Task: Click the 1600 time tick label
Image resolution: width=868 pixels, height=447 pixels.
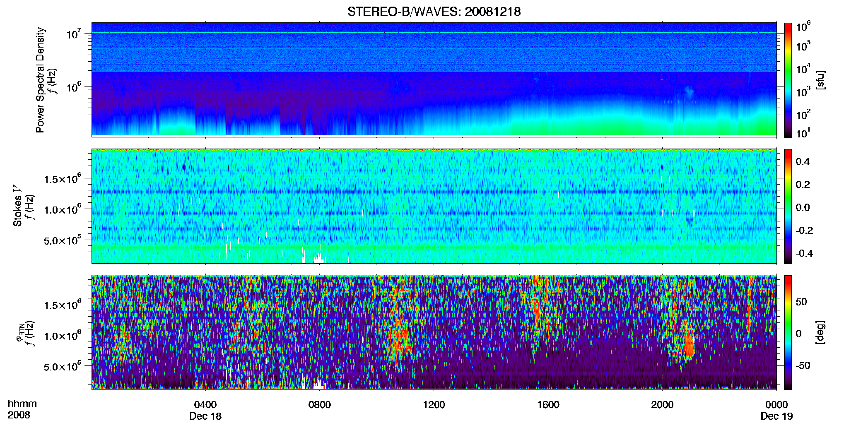Action: [x=548, y=404]
